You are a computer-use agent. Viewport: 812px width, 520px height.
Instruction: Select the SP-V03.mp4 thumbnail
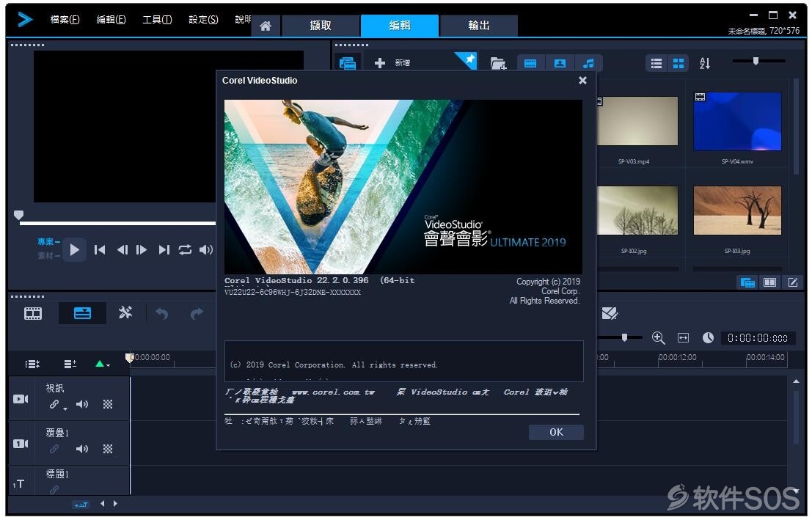(637, 121)
